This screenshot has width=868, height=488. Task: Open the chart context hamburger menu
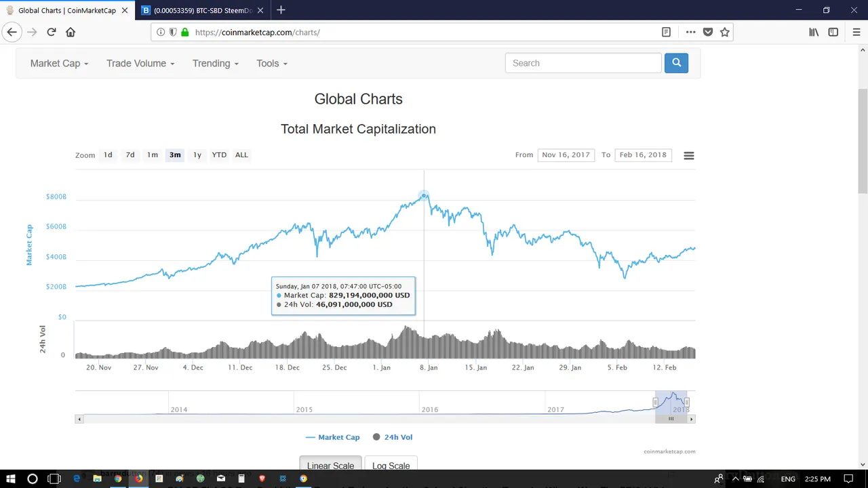pos(688,155)
